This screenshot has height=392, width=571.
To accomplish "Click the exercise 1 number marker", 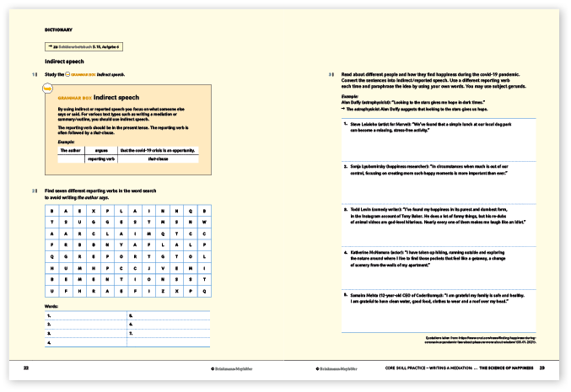I will click(x=34, y=76).
